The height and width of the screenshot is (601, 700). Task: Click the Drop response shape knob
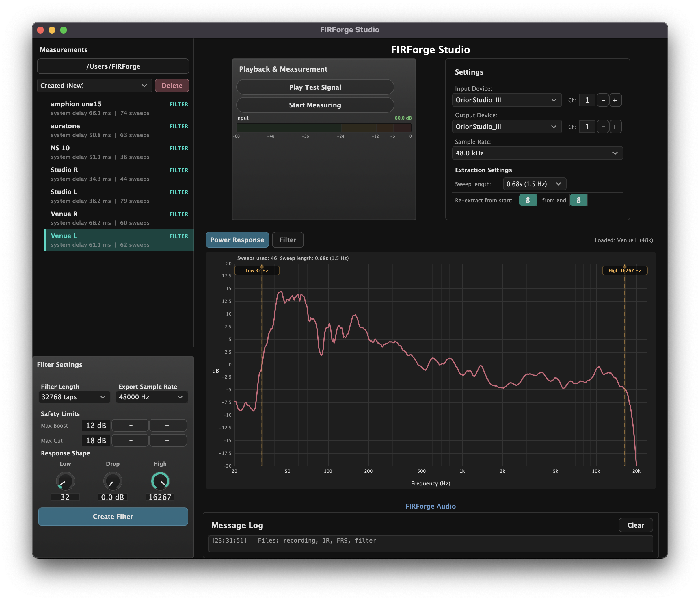pyautogui.click(x=113, y=481)
